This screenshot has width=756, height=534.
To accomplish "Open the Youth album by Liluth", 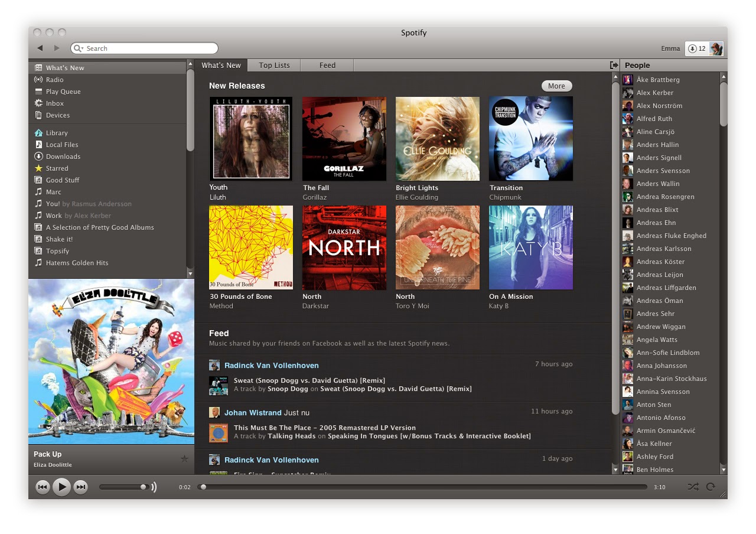I will tap(251, 139).
